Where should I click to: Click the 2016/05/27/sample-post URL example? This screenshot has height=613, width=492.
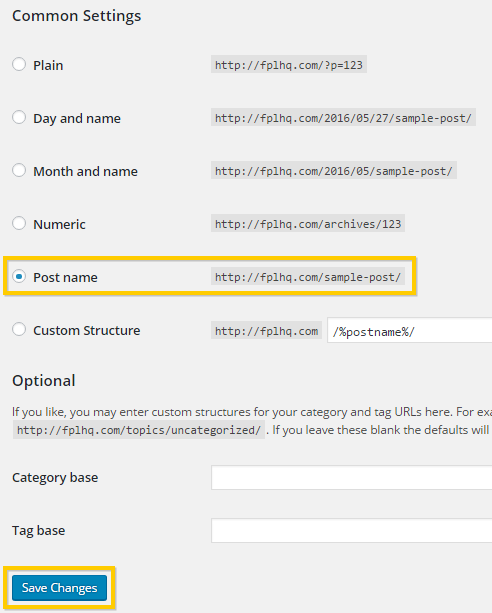[343, 117]
